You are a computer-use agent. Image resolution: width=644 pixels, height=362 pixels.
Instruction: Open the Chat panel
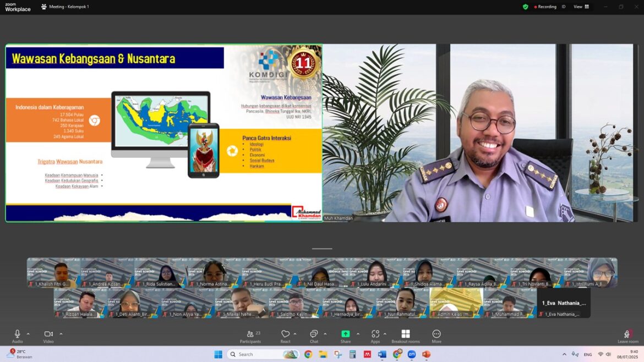pyautogui.click(x=314, y=336)
